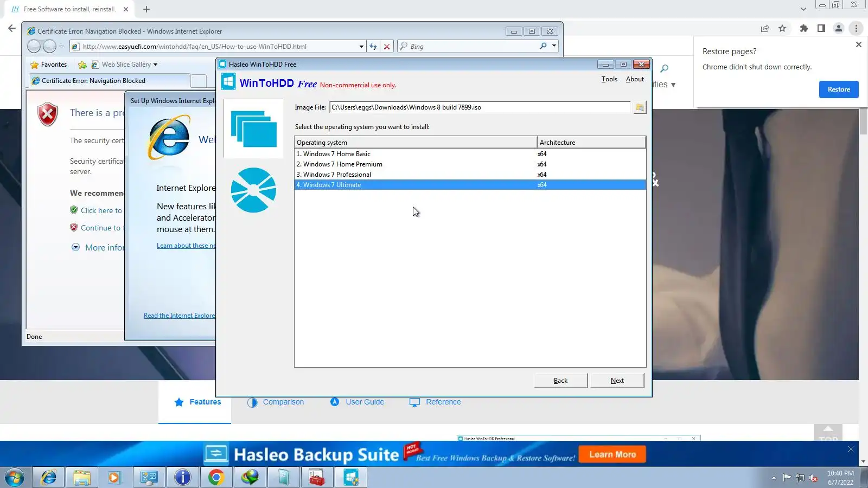868x488 pixels.
Task: Open IE Favorites star button
Action: point(49,65)
